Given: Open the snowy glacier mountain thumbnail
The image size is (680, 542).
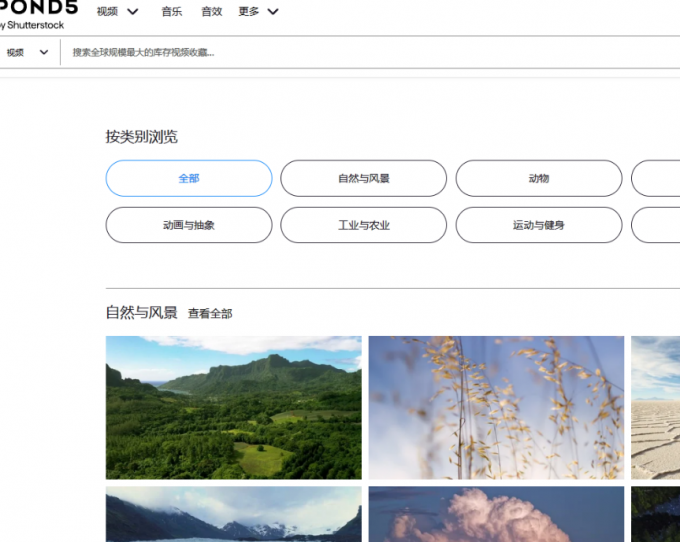Looking at the screenshot, I should [233, 515].
